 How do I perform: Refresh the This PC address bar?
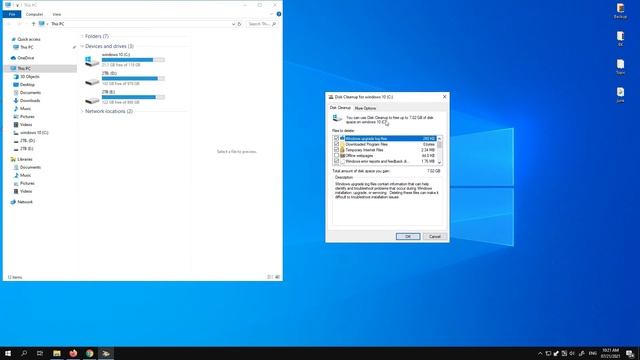coord(240,24)
